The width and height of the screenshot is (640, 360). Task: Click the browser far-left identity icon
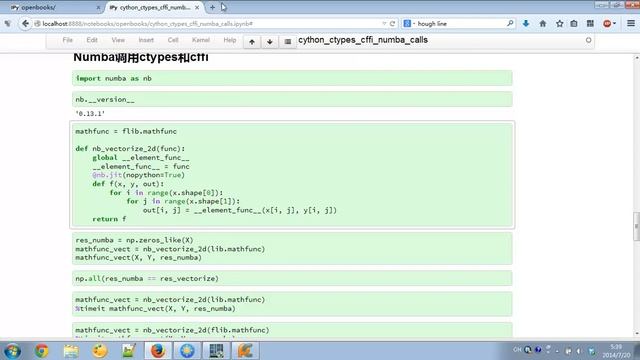pos(8,24)
